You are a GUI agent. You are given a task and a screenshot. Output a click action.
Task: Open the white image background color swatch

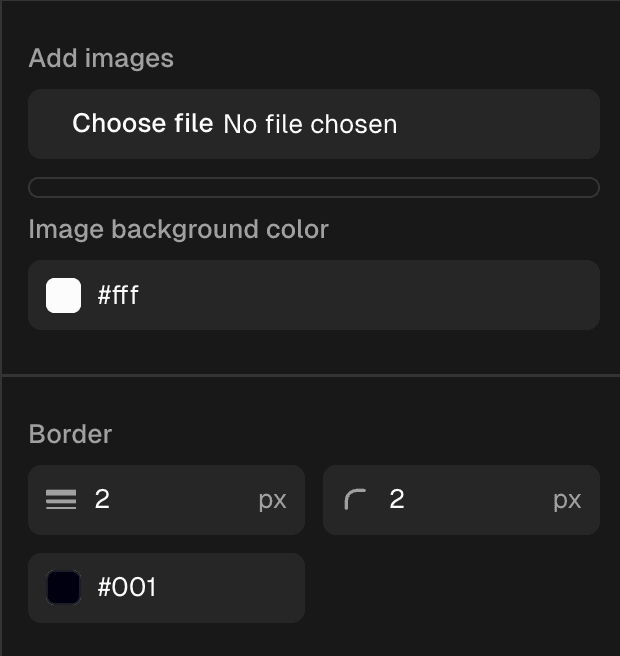click(x=64, y=296)
